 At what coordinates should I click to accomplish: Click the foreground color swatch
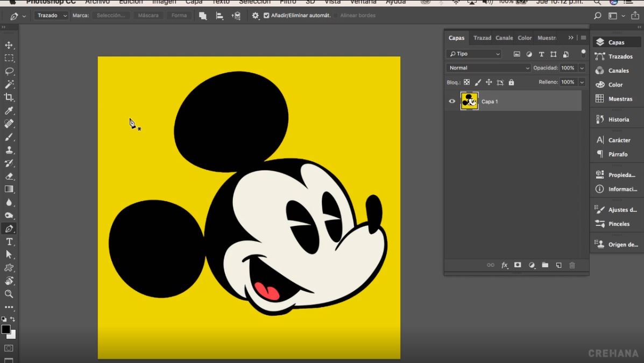coord(6,329)
